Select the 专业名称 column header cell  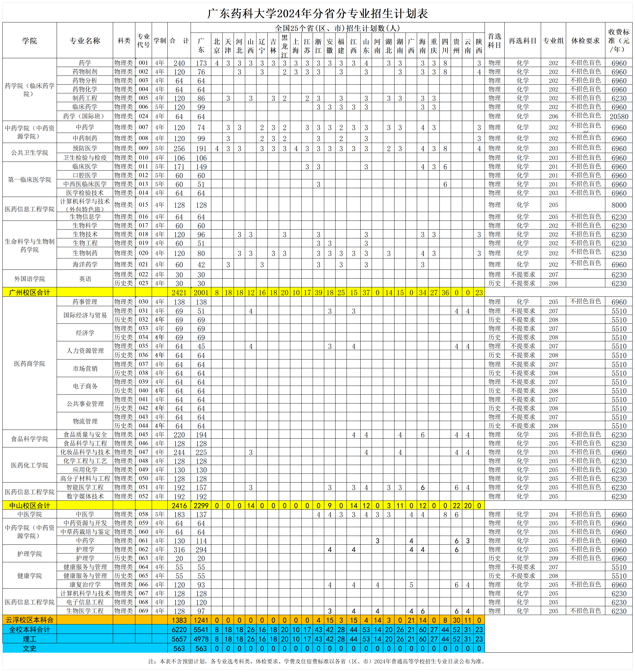(x=85, y=41)
